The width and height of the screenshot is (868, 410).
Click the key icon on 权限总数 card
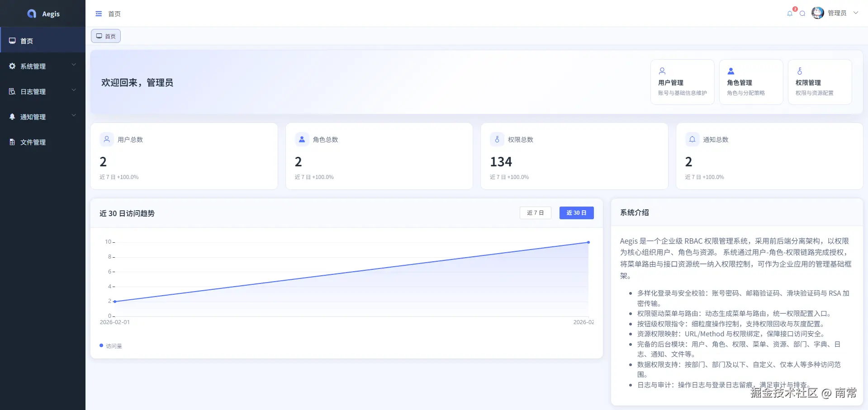tap(497, 139)
